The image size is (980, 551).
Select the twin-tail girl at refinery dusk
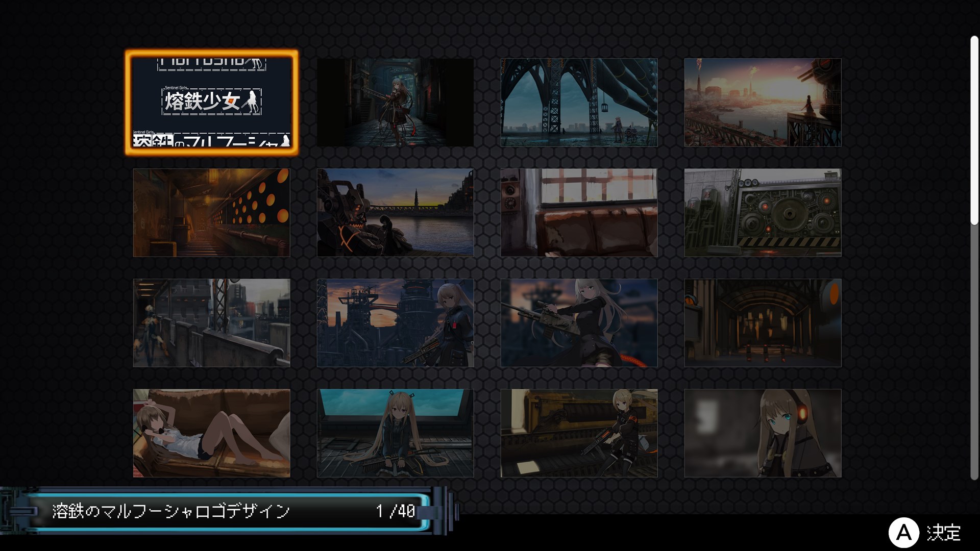(x=395, y=323)
